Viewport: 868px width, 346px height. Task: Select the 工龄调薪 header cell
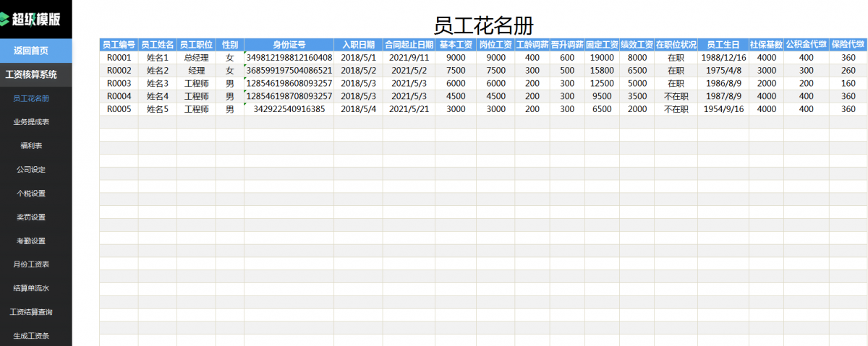coord(532,45)
